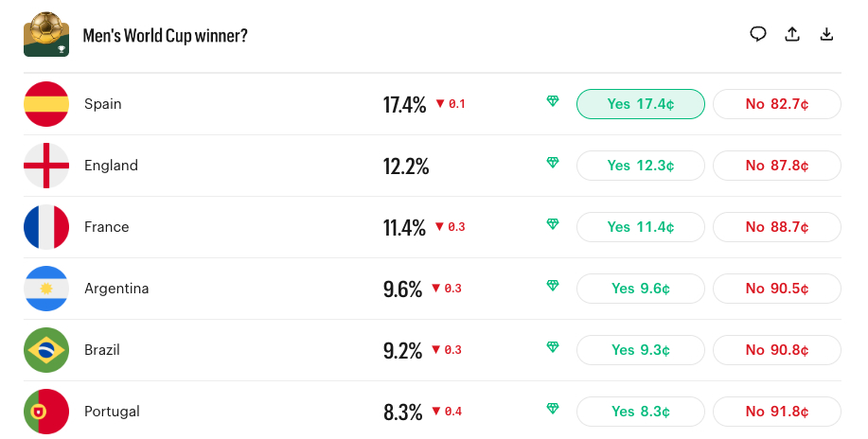
Task: Pick No 90.8¢ for Brazil
Action: [x=776, y=350]
